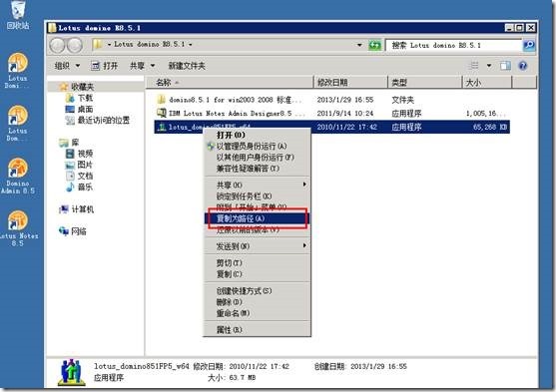Choose 以其他用户身份运行(F) in context menu

[258, 157]
